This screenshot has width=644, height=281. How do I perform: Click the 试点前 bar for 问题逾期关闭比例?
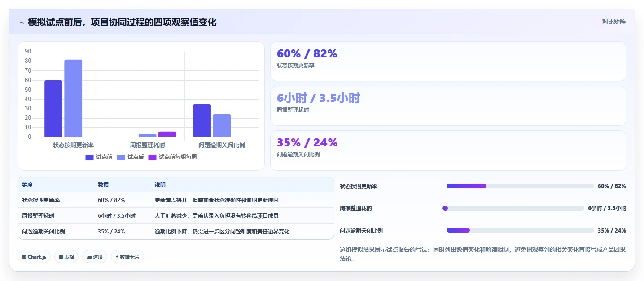coord(202,120)
